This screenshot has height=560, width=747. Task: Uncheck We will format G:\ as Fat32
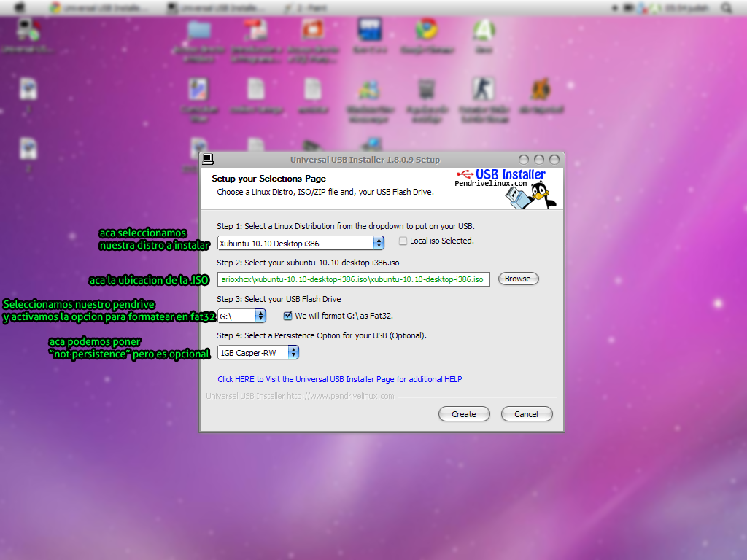287,315
